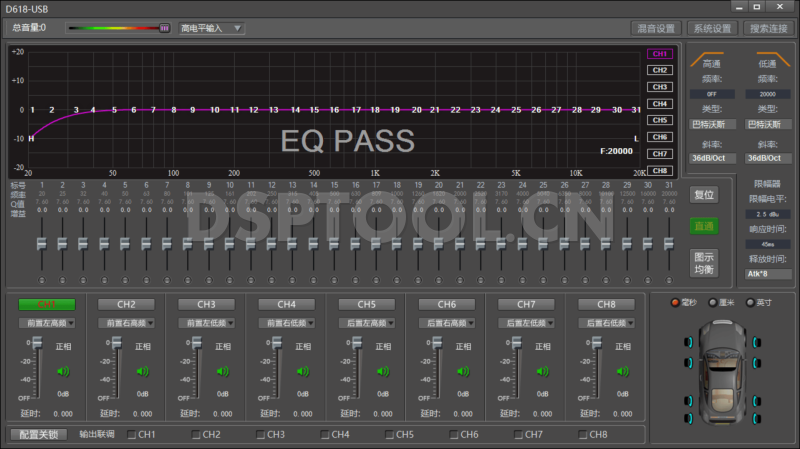Mute CH1 using its green speaker icon
This screenshot has width=800, height=449.
62,372
